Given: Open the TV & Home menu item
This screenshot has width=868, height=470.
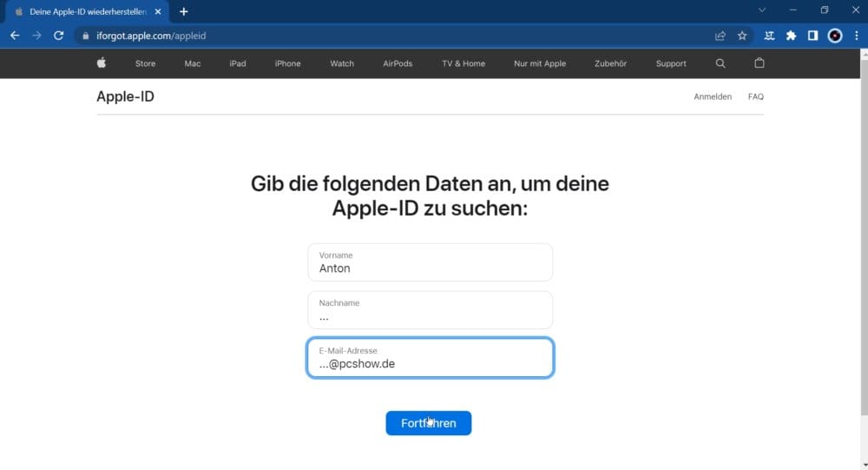Looking at the screenshot, I should [464, 63].
